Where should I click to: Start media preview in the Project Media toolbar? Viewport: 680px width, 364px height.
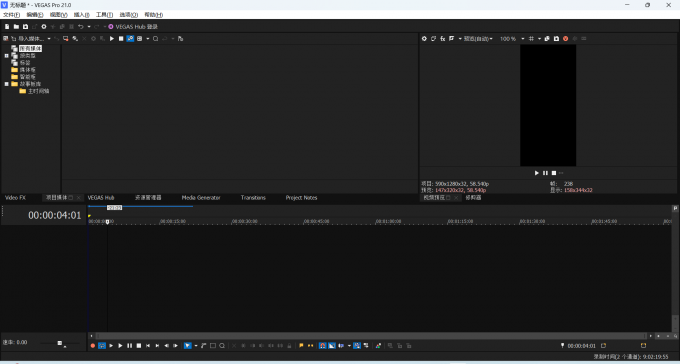(x=112, y=39)
